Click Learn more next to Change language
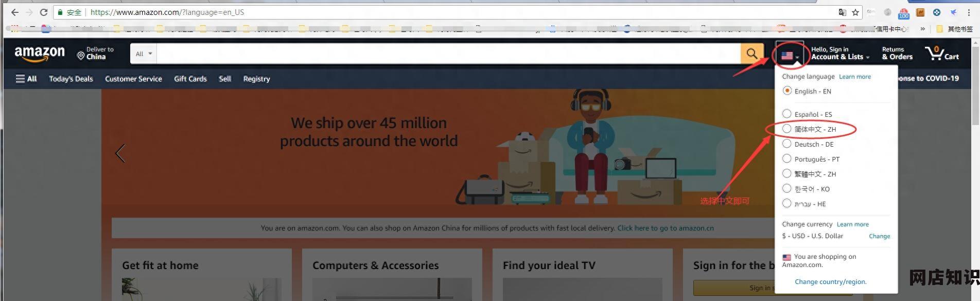Screen dimensions: 980x301 855,77
